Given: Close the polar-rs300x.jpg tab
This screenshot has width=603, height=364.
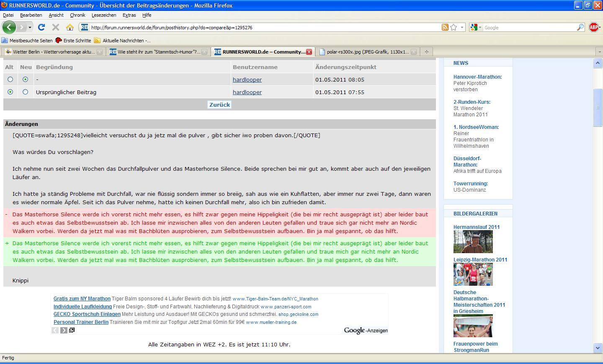Looking at the screenshot, I should click(x=414, y=52).
